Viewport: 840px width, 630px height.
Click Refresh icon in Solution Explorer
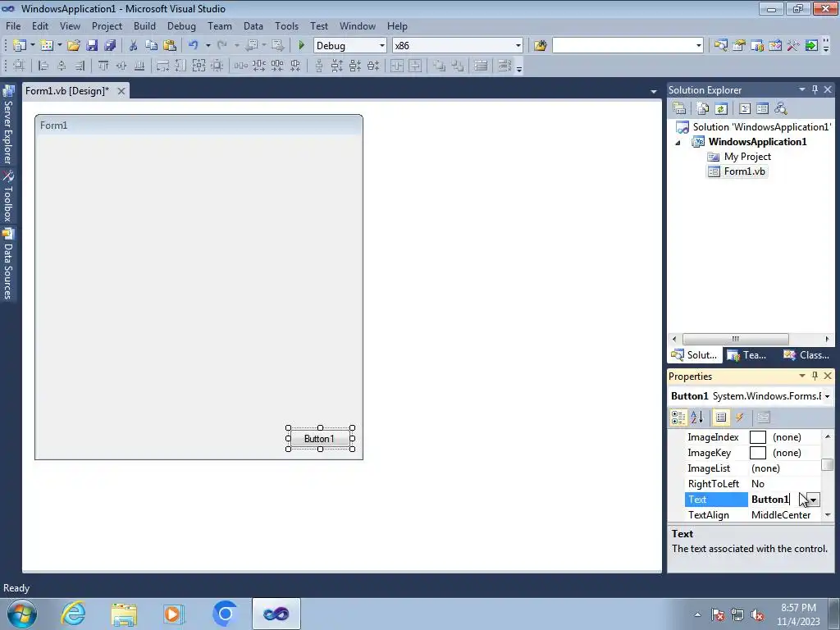tap(721, 109)
